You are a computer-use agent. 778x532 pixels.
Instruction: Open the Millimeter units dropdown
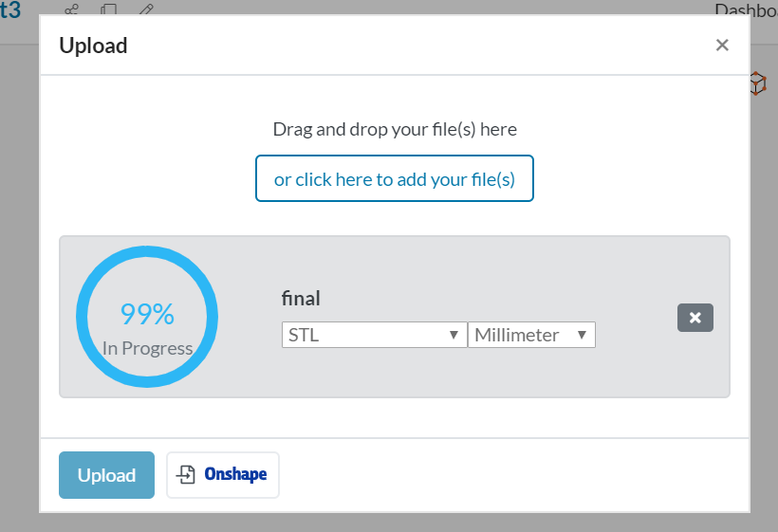[x=531, y=335]
